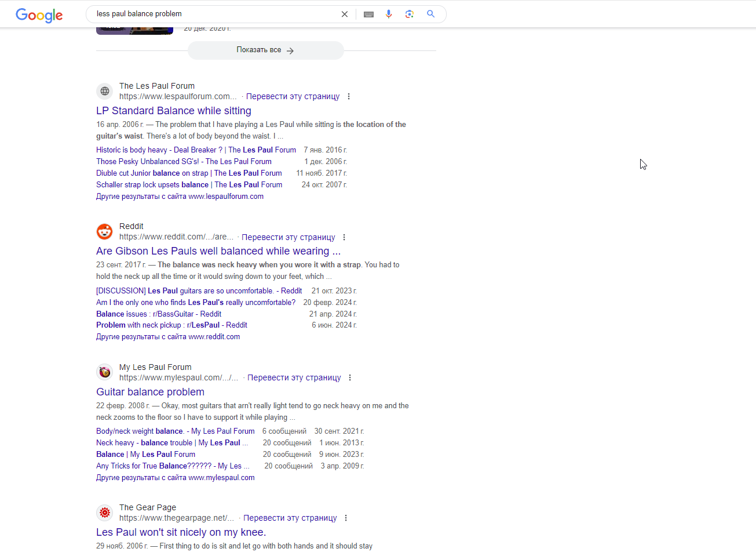Show more results from www.reddit.com

click(x=168, y=336)
